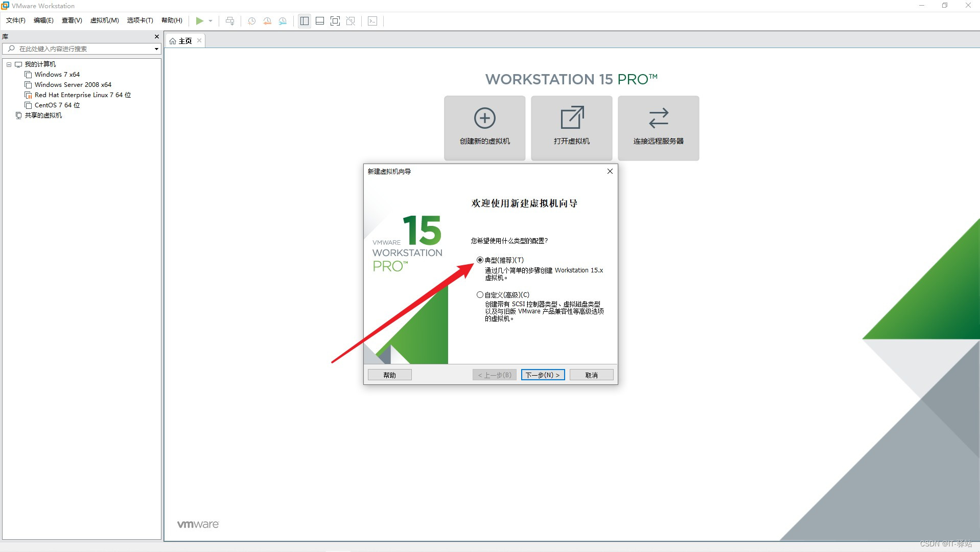Close the 主页 tab
980x552 pixels.
pyautogui.click(x=199, y=40)
